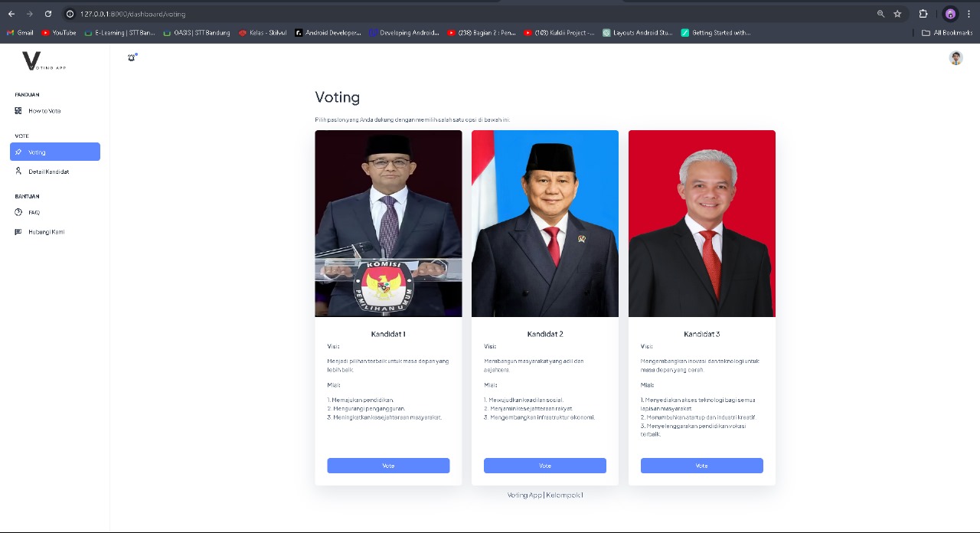Reload the page
The image size is (980, 533).
coord(48,14)
